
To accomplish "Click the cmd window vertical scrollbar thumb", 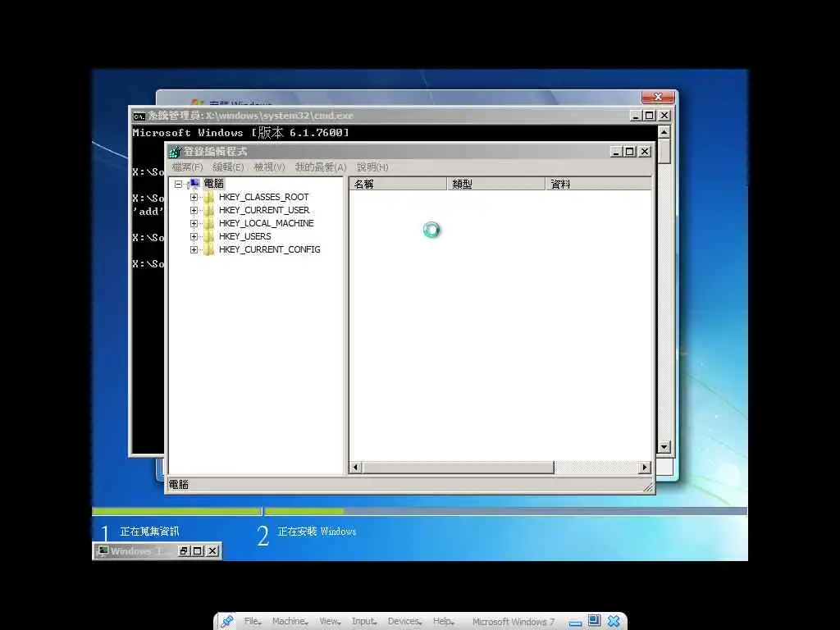I will 664,151.
